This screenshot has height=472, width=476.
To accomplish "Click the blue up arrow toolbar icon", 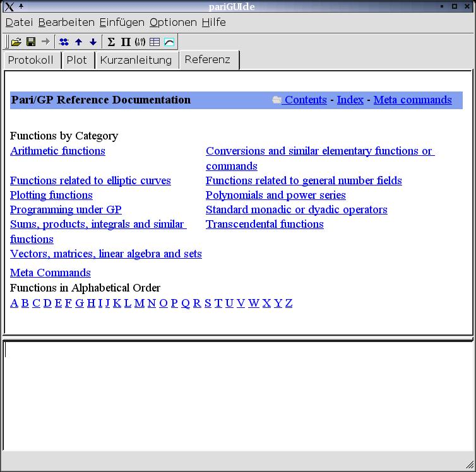I will pos(78,42).
